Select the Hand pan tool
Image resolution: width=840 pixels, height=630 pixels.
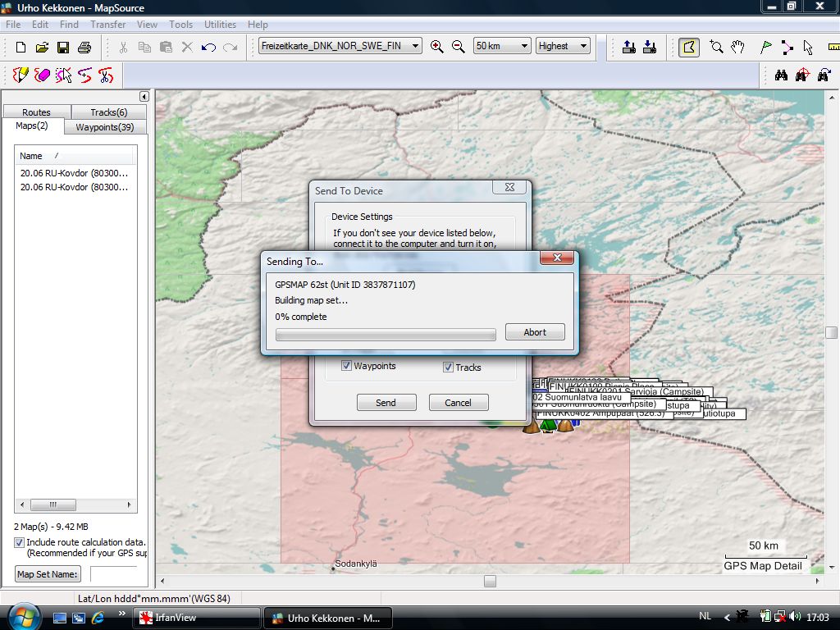click(x=737, y=47)
